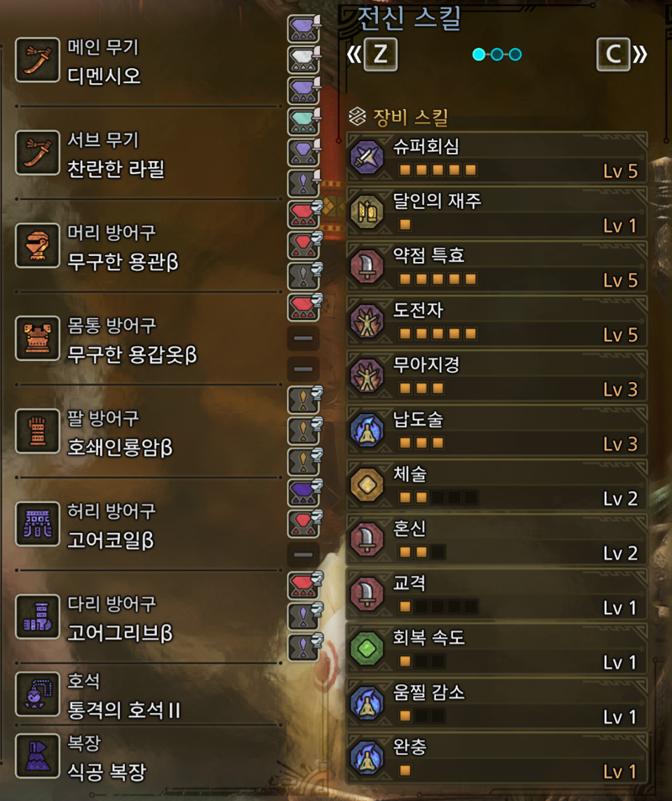Select the waist armor 고어코일β icon
Image resolution: width=672 pixels, height=801 pixels.
tap(37, 524)
